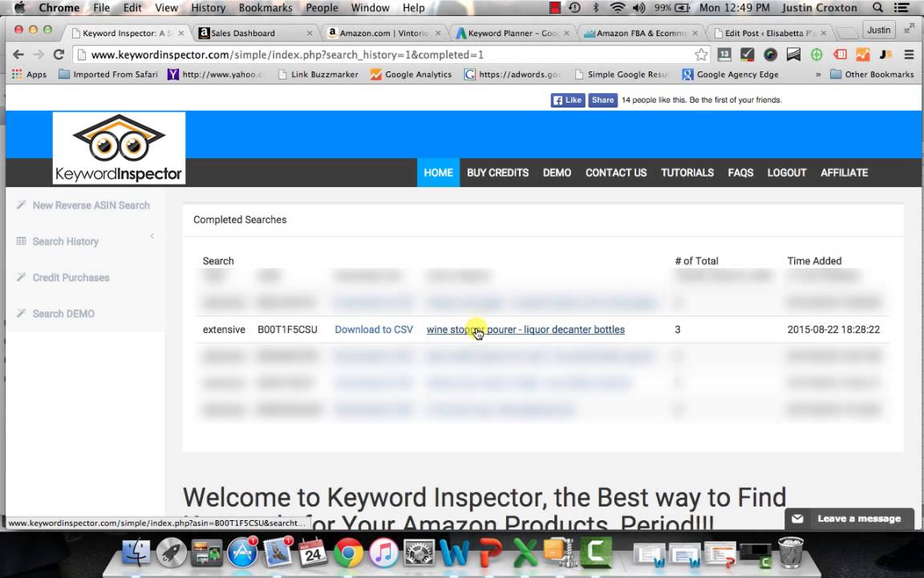Open Spotlight search in menu bar
Screen dimensions: 924x578
tap(878, 8)
